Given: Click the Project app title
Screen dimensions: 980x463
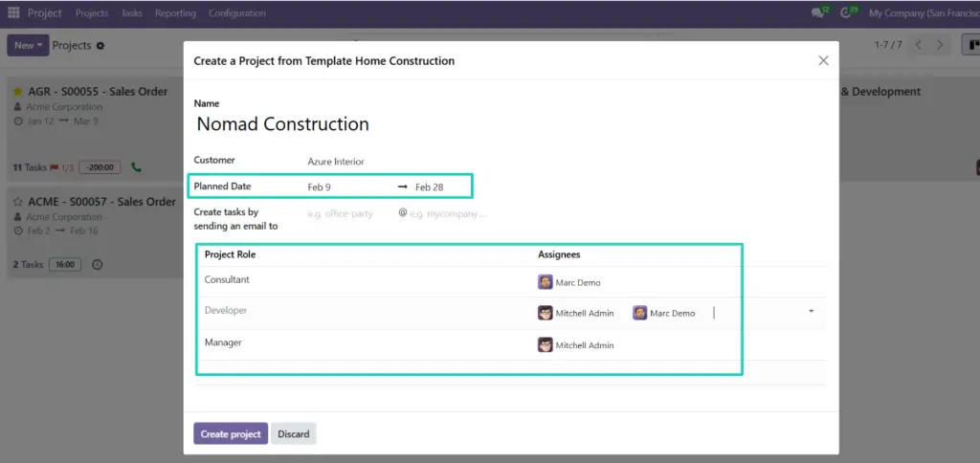Looking at the screenshot, I should coord(44,12).
